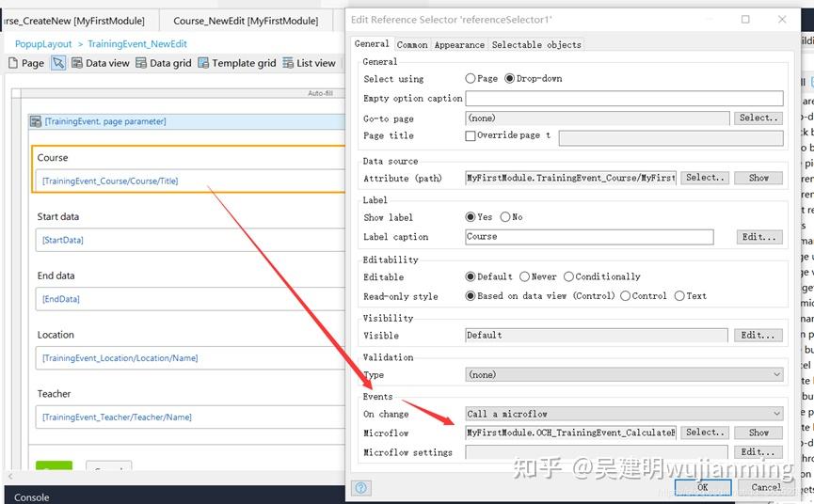Open the Validation Type dropdown
The height and width of the screenshot is (504, 814).
pyautogui.click(x=624, y=374)
